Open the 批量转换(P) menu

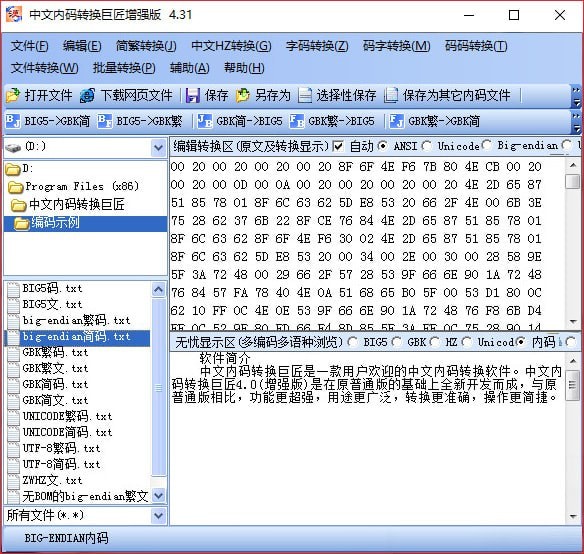124,68
